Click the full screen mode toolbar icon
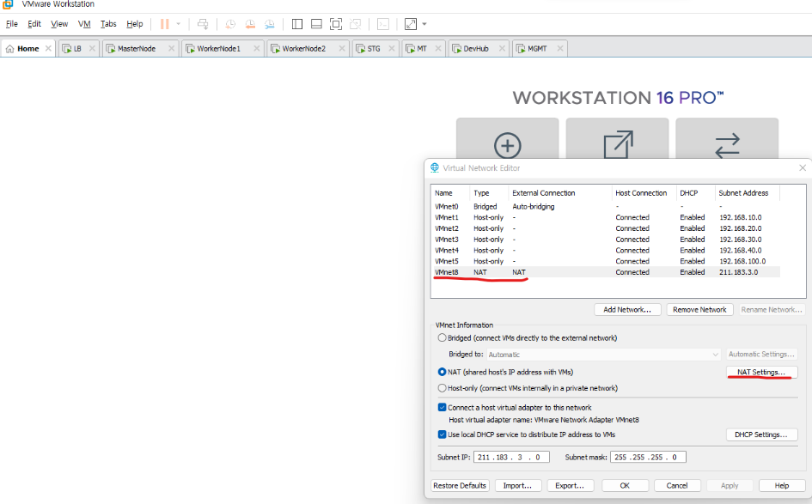The width and height of the screenshot is (812, 504). pos(336,24)
